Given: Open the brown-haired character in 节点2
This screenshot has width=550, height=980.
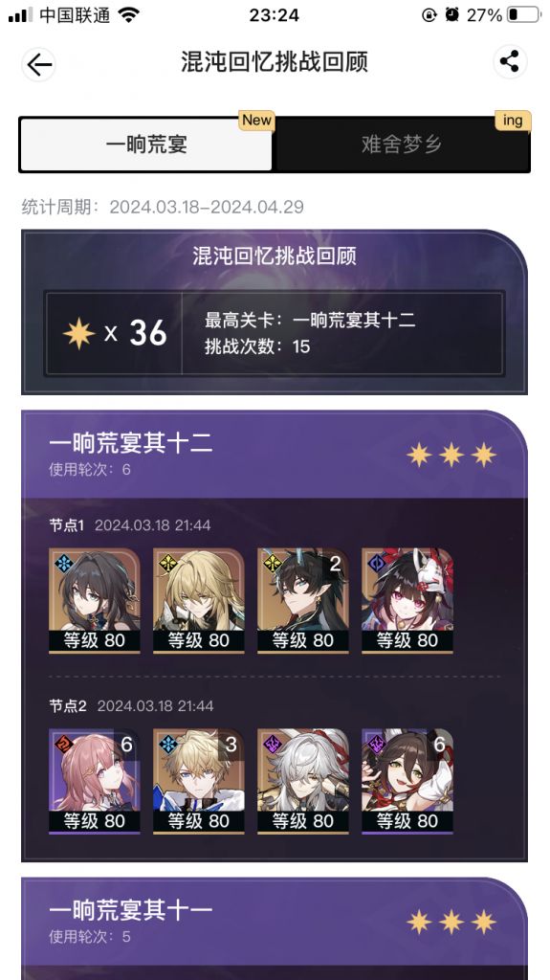Looking at the screenshot, I should point(407,781).
